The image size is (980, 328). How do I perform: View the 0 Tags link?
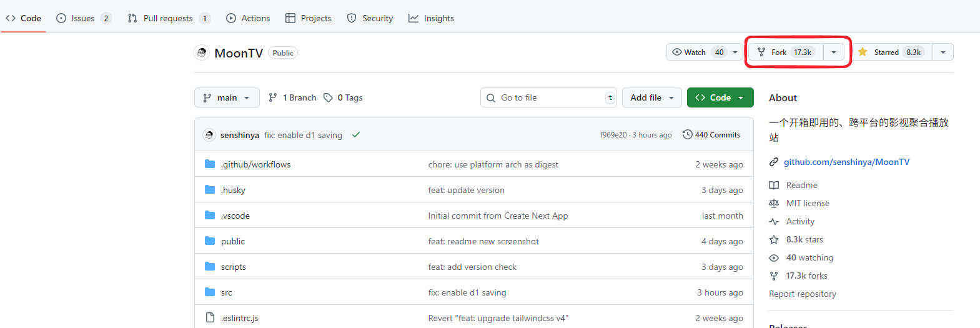click(x=343, y=97)
